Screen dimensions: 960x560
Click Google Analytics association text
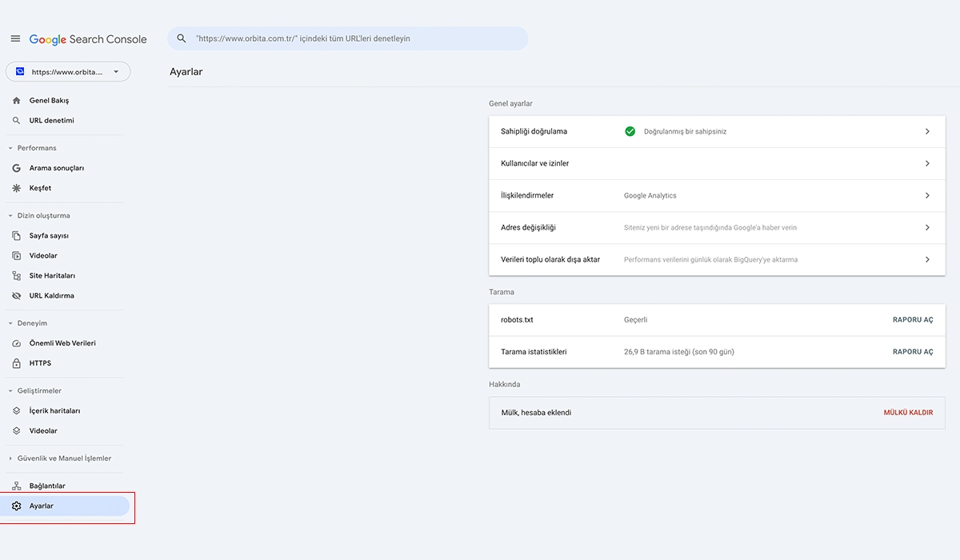(x=650, y=195)
